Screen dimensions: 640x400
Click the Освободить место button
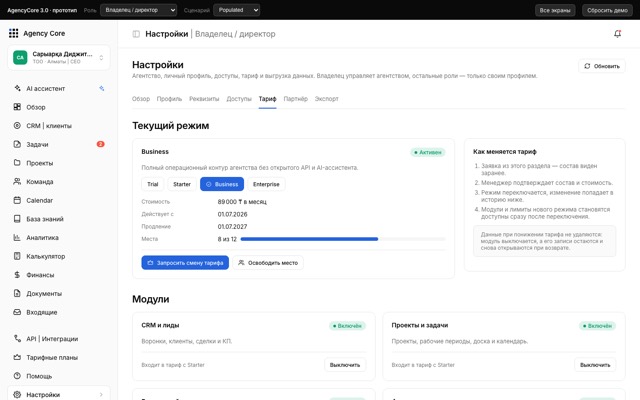(x=268, y=263)
